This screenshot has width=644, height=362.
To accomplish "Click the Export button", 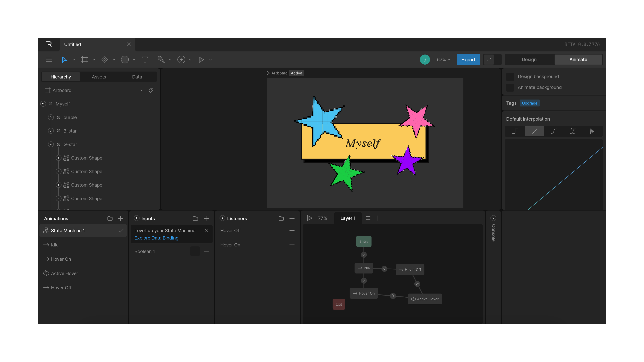I will pyautogui.click(x=468, y=60).
